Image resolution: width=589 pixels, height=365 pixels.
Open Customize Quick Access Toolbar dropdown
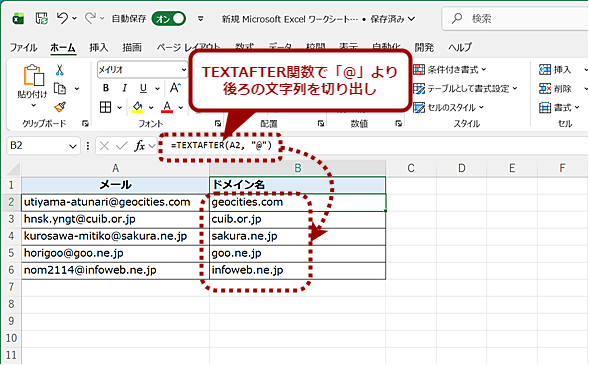(201, 18)
